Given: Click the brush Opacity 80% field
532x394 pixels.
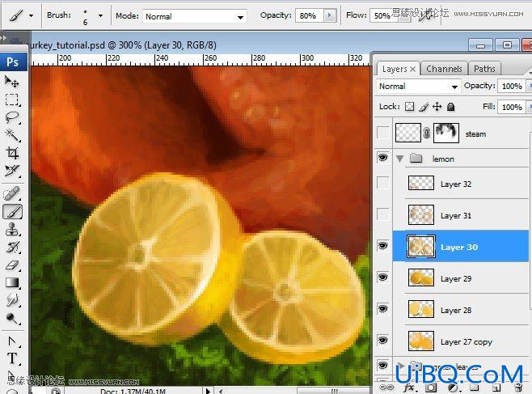Looking at the screenshot, I should (x=310, y=15).
